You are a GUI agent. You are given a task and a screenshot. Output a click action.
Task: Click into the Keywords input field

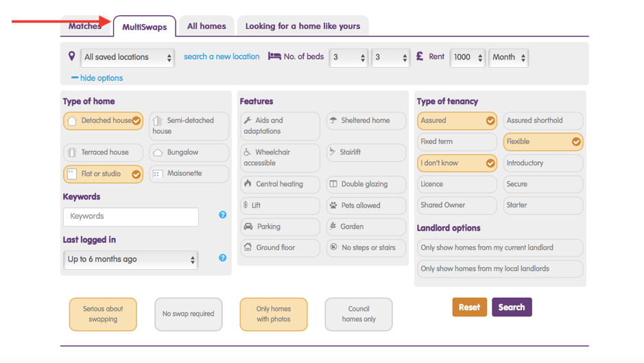(x=130, y=217)
